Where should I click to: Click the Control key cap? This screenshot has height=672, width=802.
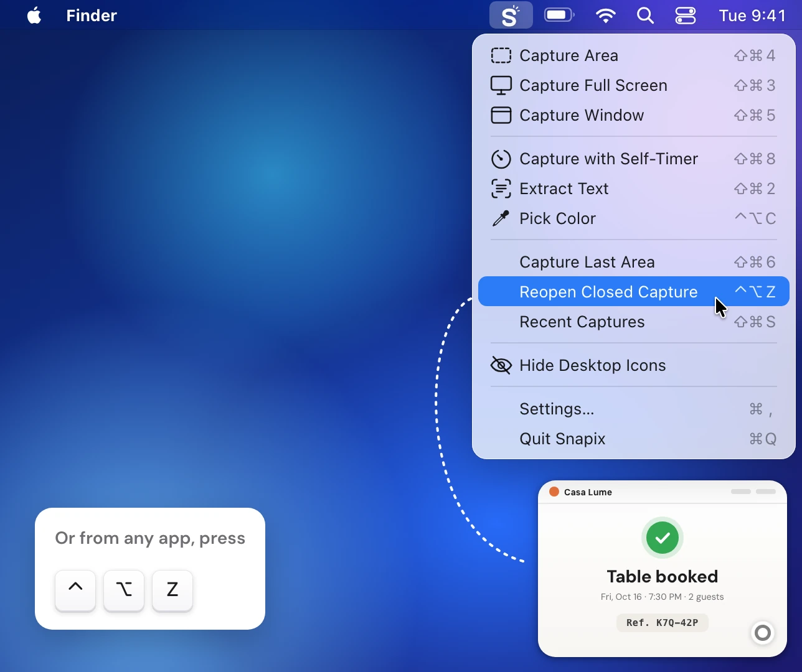[x=75, y=590]
